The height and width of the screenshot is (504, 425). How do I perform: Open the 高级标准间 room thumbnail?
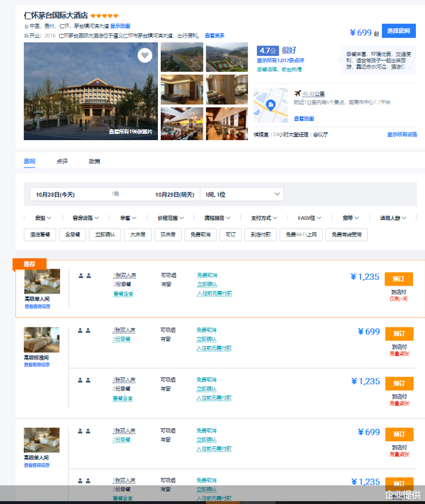pos(41,340)
